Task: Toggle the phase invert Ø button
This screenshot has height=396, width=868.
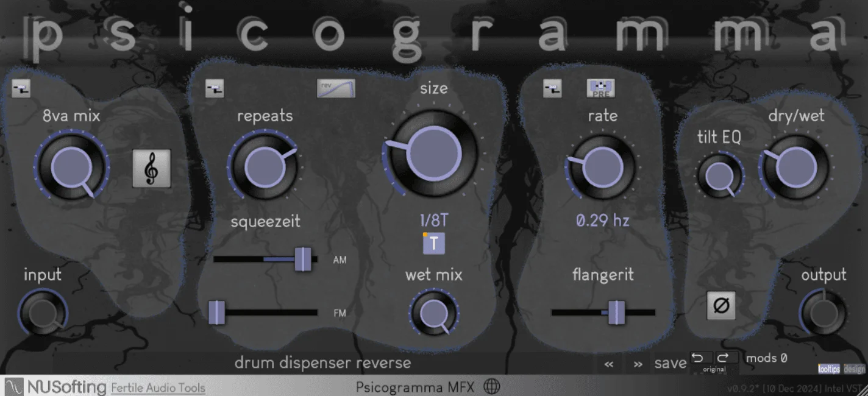Action: click(721, 305)
